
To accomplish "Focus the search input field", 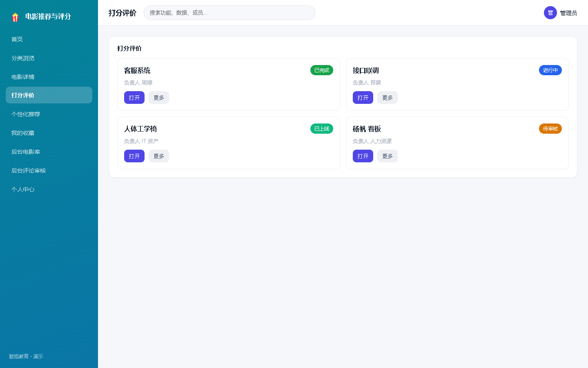I will click(x=229, y=13).
